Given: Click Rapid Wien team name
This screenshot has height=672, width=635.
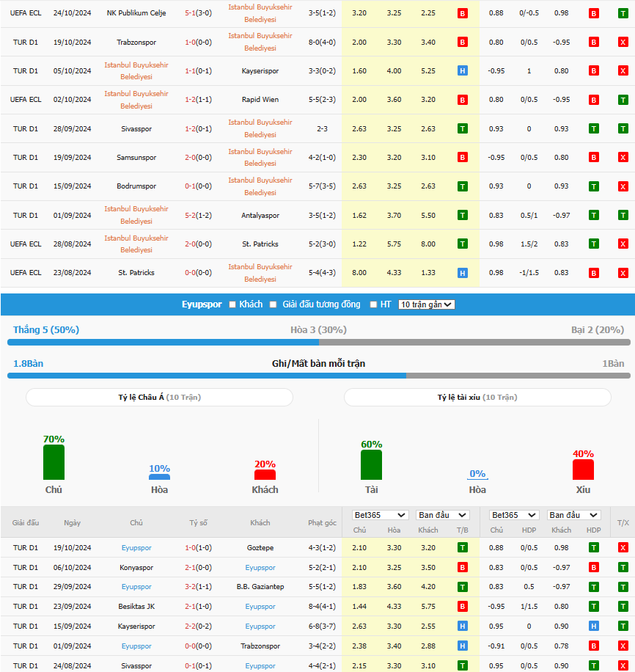Looking at the screenshot, I should pos(260,100).
